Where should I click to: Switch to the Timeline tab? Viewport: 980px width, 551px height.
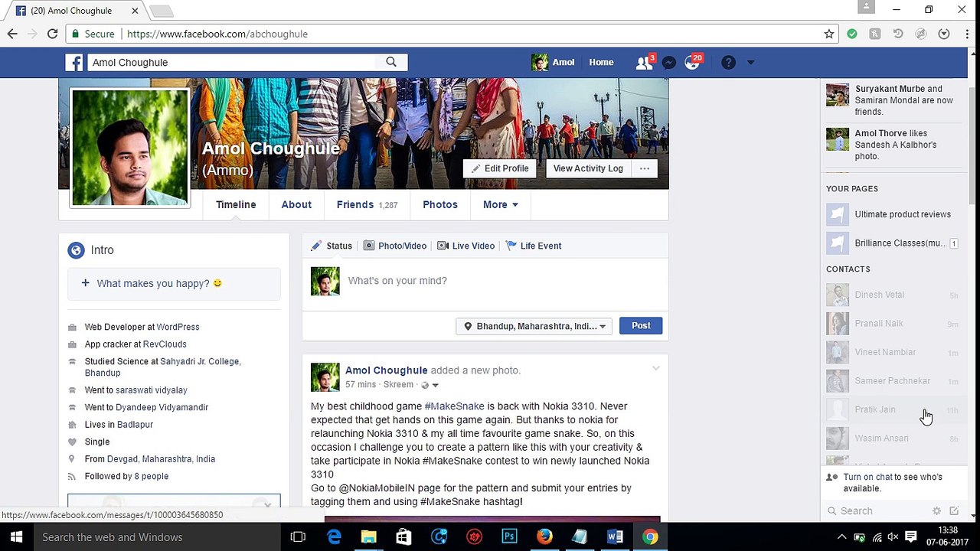pyautogui.click(x=236, y=204)
